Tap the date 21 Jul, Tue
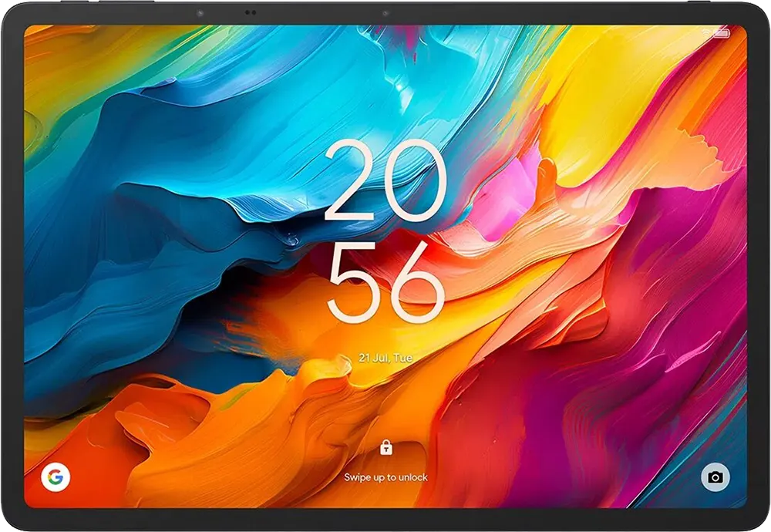 [x=386, y=357]
